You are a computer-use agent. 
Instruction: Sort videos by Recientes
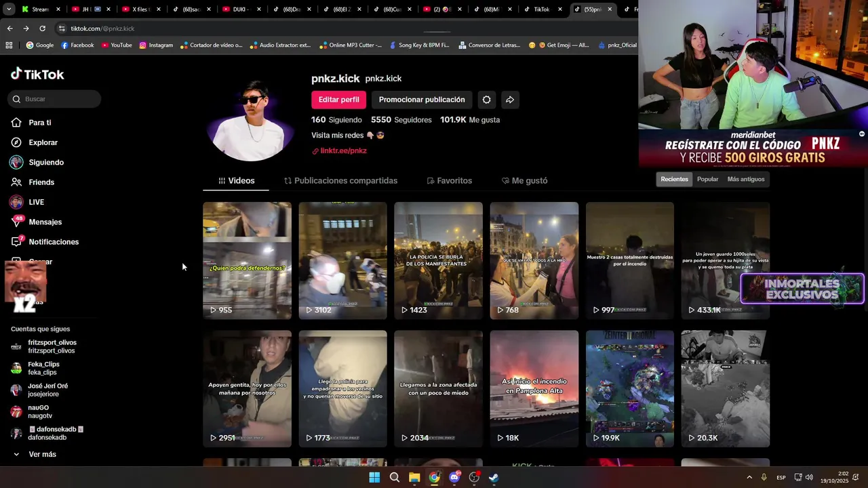click(x=674, y=179)
